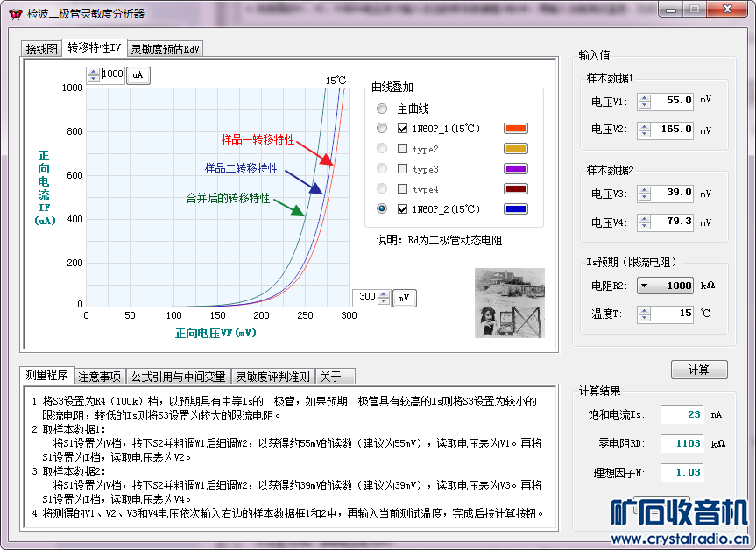Open the 公式引用与中间变量 tab
756x550 pixels.
[178, 377]
